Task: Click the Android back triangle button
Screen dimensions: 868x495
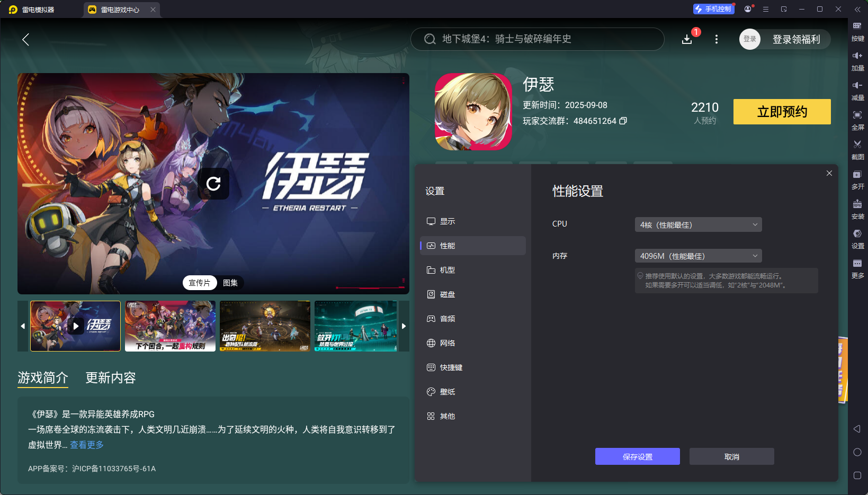Action: [857, 429]
